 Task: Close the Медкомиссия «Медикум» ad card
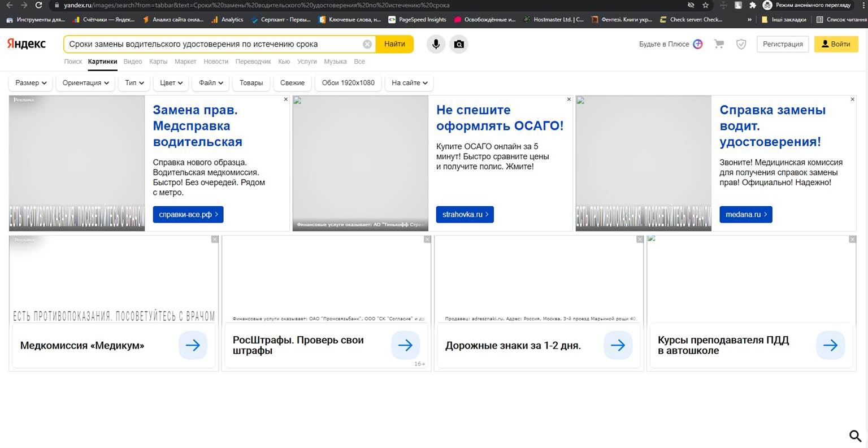pyautogui.click(x=215, y=240)
